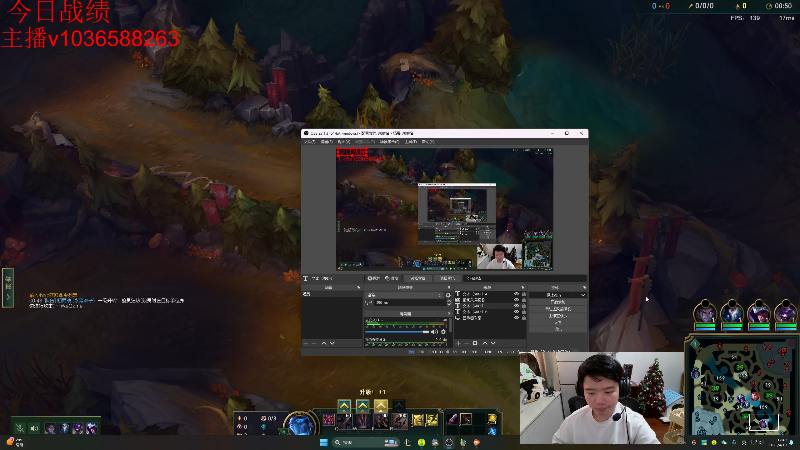Open sources dock pop-out menu icon

coord(522,287)
